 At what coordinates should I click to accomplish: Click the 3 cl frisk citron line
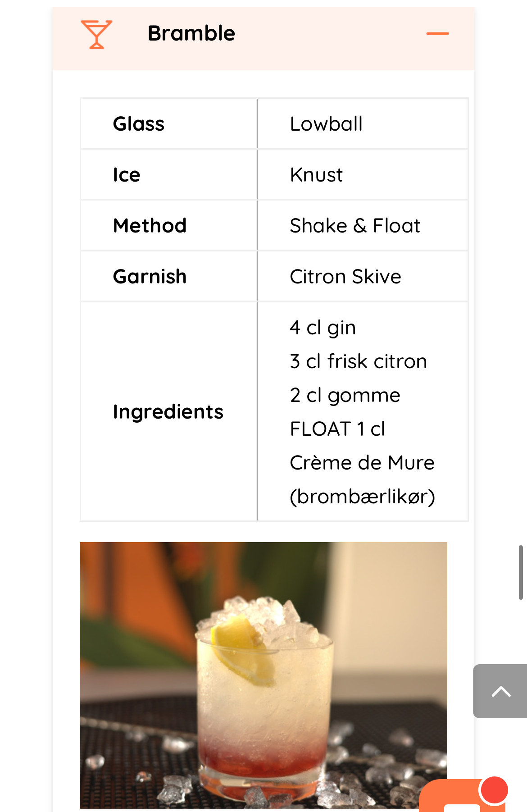(359, 361)
